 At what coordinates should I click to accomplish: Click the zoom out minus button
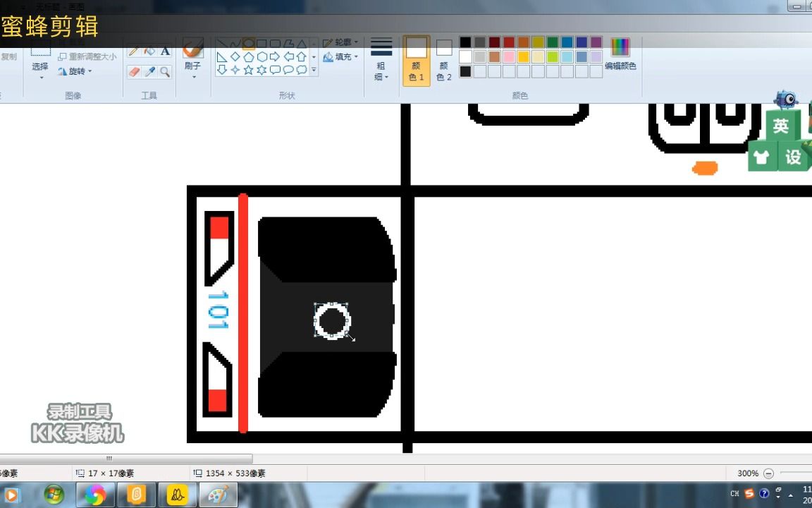click(x=768, y=473)
